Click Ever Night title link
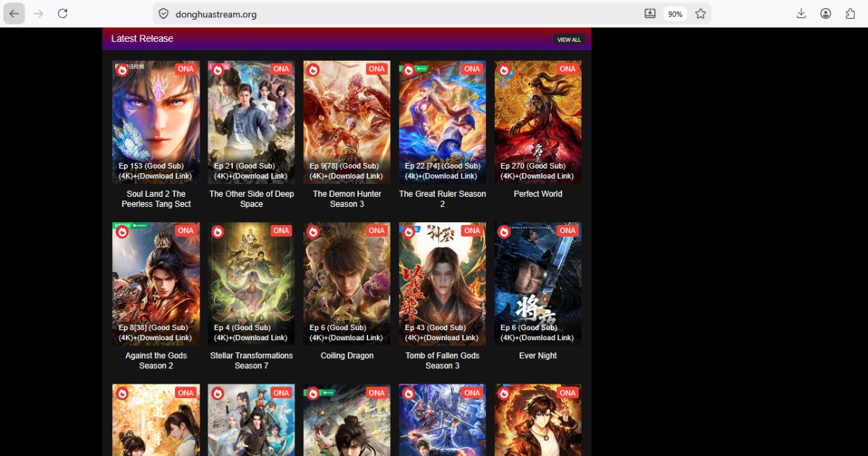The image size is (868, 456). (538, 355)
